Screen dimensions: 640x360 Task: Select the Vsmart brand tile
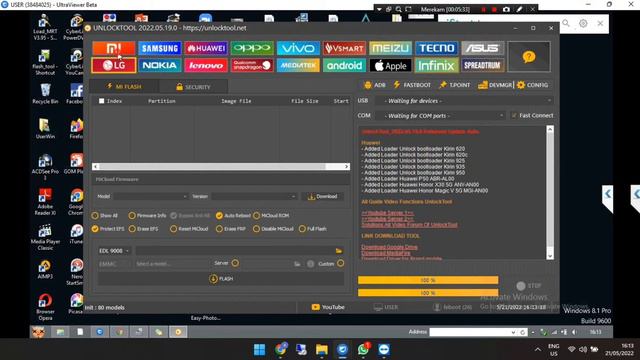click(x=344, y=48)
